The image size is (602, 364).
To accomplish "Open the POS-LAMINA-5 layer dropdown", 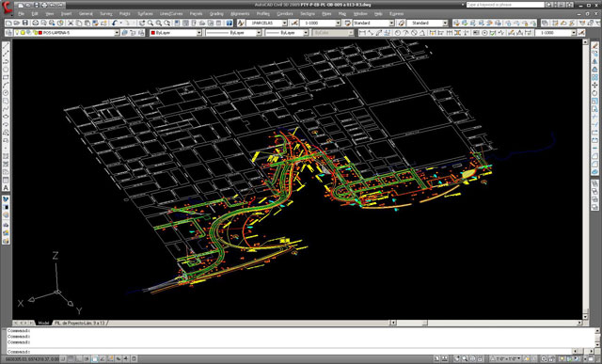I will (117, 33).
